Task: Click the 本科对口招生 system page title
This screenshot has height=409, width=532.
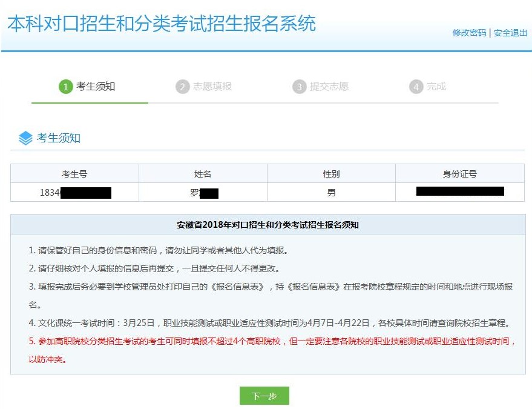Action: [x=162, y=24]
